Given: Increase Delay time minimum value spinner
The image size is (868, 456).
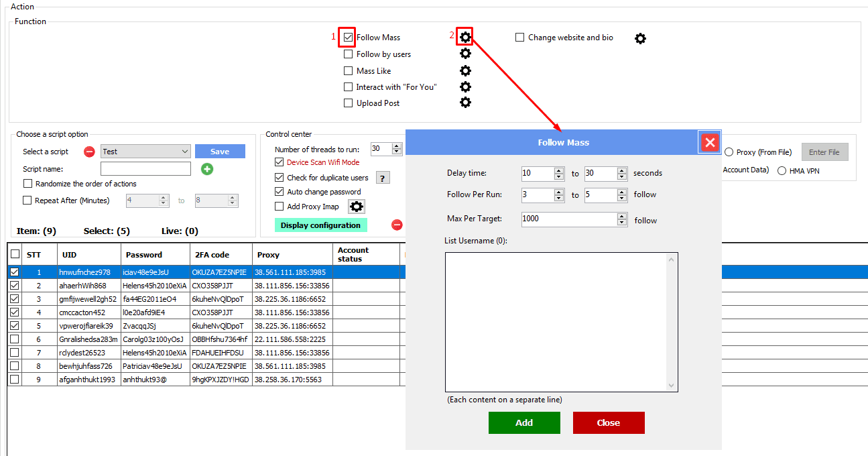Looking at the screenshot, I should pyautogui.click(x=559, y=170).
